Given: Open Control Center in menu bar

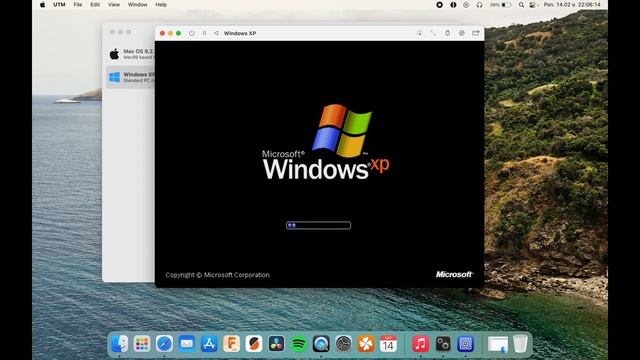Looking at the screenshot, I should pyautogui.click(x=532, y=5).
